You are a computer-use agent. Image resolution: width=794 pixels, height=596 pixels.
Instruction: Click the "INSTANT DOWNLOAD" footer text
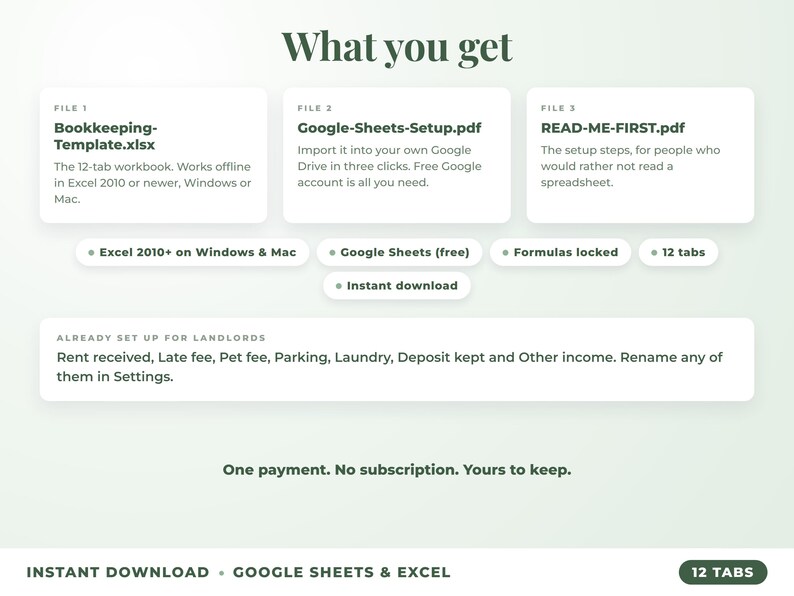118,572
